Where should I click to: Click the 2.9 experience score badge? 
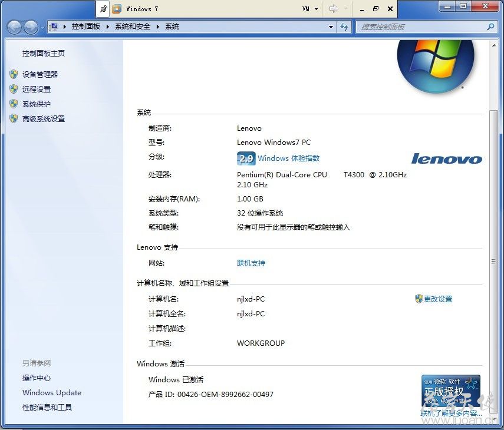pos(246,158)
